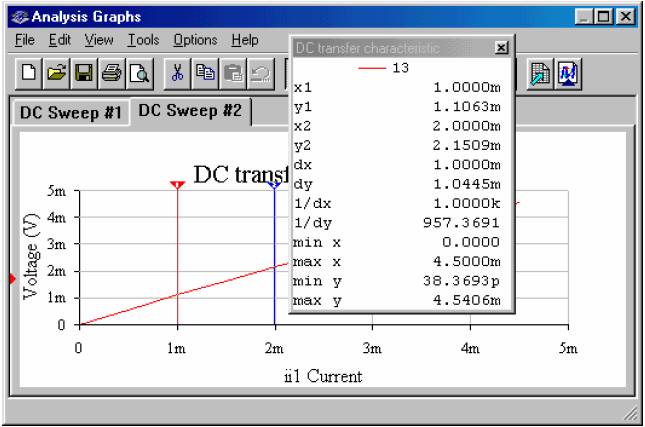
Task: Click the 1/dx value 1.0000k
Action: [x=467, y=204]
